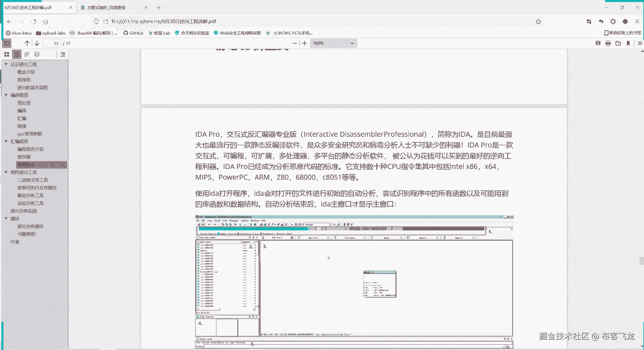Jump to 程序壳 in the outline

pos(24,80)
